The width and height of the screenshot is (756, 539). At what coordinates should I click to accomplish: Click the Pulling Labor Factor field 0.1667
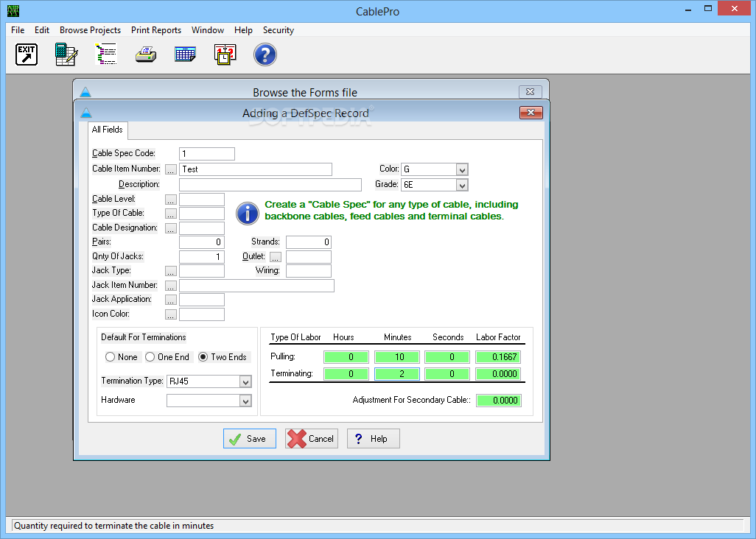(499, 357)
